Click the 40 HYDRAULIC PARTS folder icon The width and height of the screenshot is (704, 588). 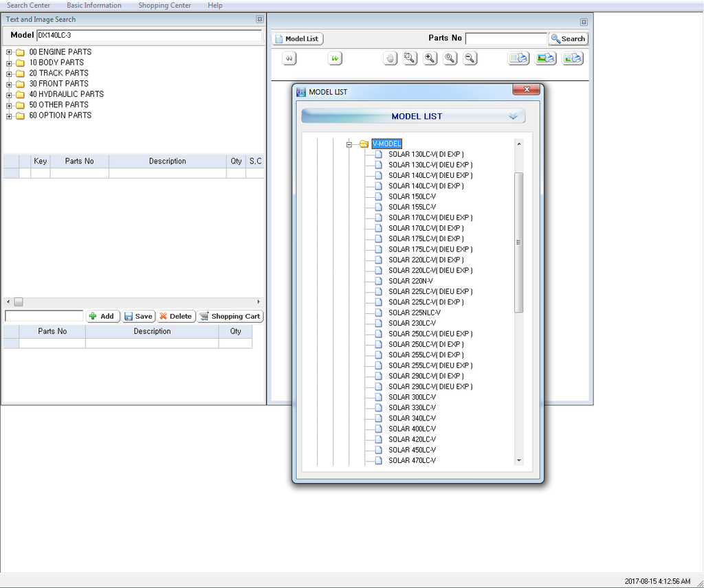pyautogui.click(x=20, y=94)
